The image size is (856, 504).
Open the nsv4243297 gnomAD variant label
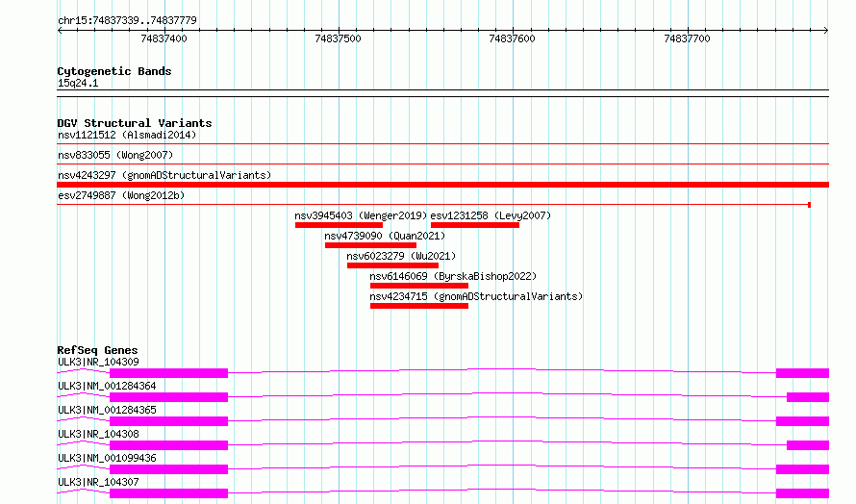[x=164, y=175]
